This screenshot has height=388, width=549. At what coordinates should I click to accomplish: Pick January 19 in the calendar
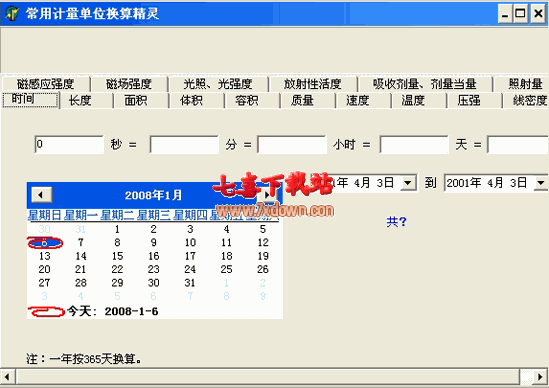click(263, 256)
